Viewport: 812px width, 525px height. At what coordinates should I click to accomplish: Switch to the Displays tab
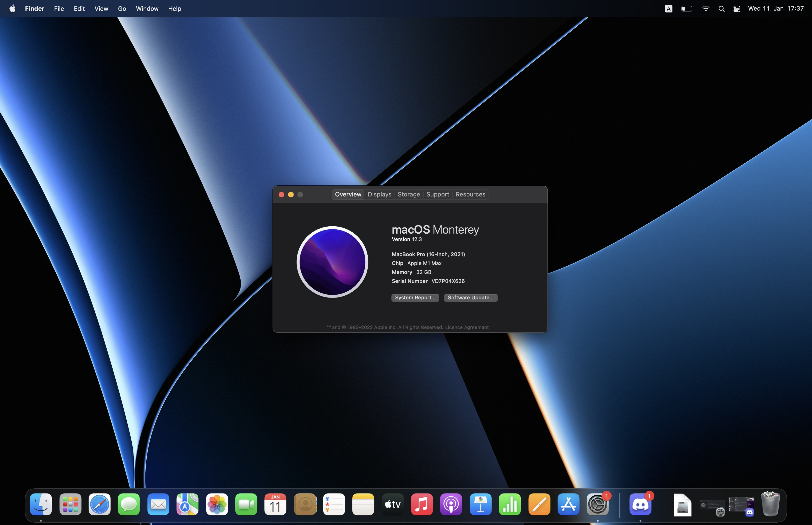coord(379,194)
